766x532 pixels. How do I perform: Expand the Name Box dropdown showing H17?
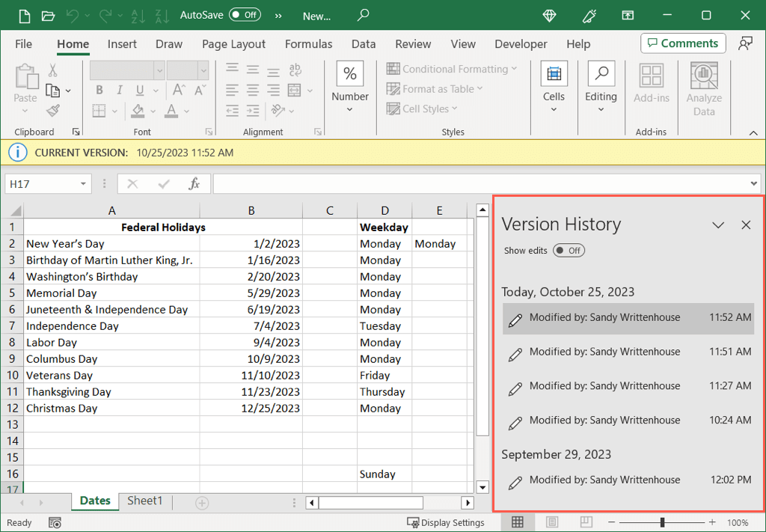[x=83, y=184]
